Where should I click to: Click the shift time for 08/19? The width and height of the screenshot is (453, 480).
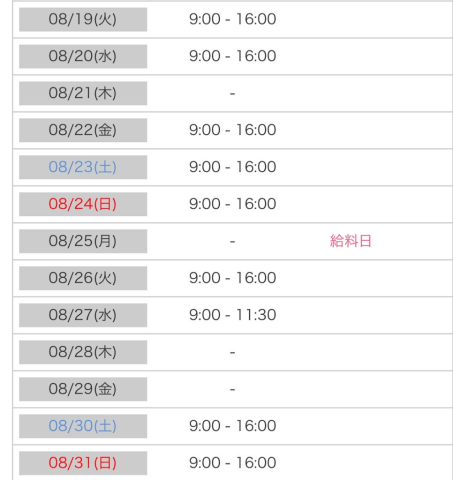(233, 19)
